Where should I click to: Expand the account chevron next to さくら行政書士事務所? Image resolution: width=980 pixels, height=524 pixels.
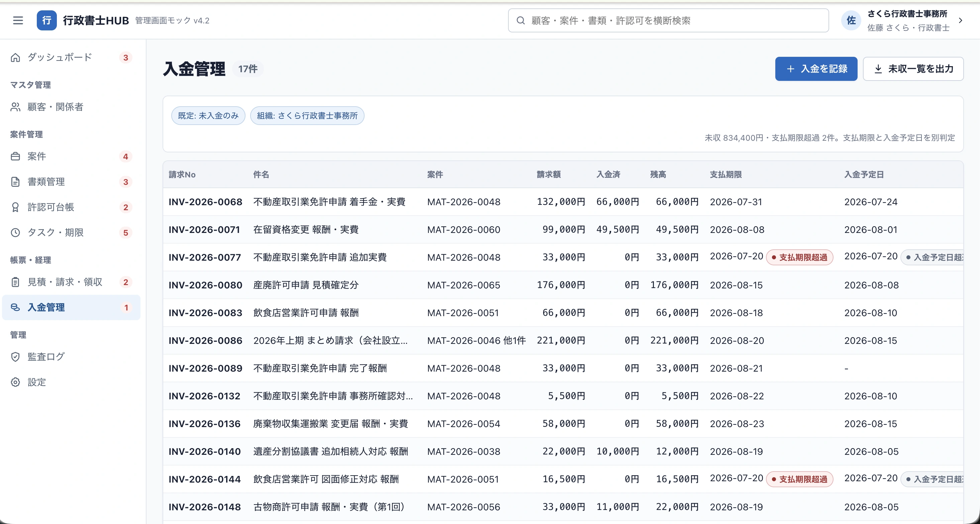[x=961, y=20]
